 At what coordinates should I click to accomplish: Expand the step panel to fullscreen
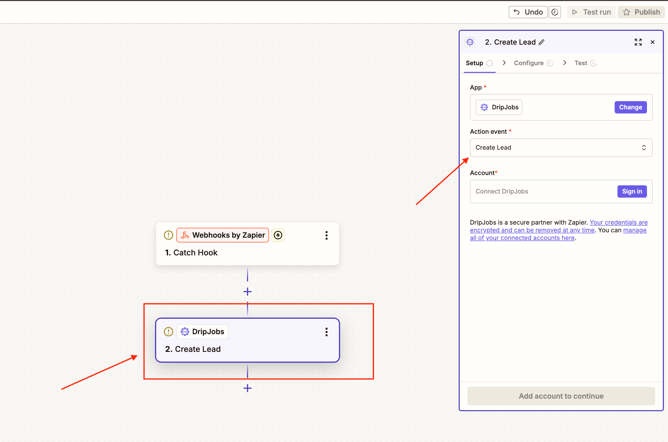(x=638, y=42)
